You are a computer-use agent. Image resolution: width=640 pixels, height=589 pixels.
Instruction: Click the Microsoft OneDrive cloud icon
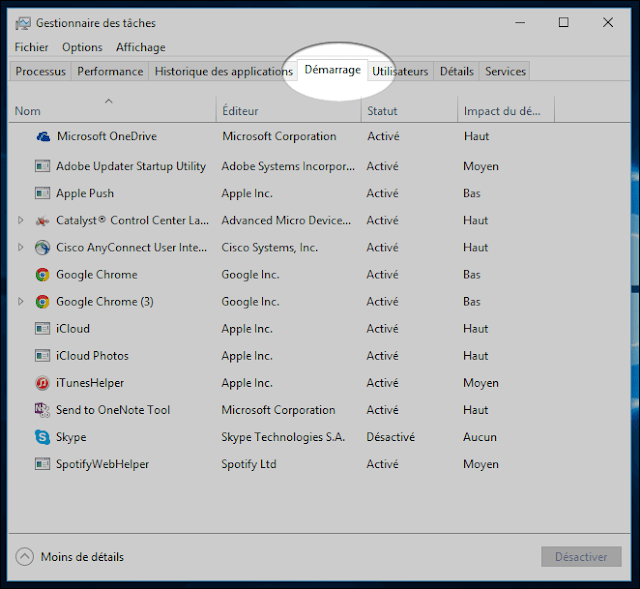(x=43, y=136)
